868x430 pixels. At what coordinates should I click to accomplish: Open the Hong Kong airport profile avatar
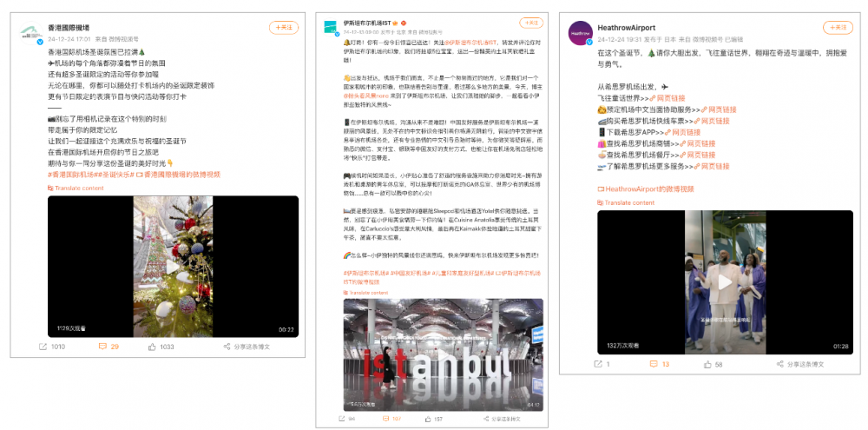(30, 32)
